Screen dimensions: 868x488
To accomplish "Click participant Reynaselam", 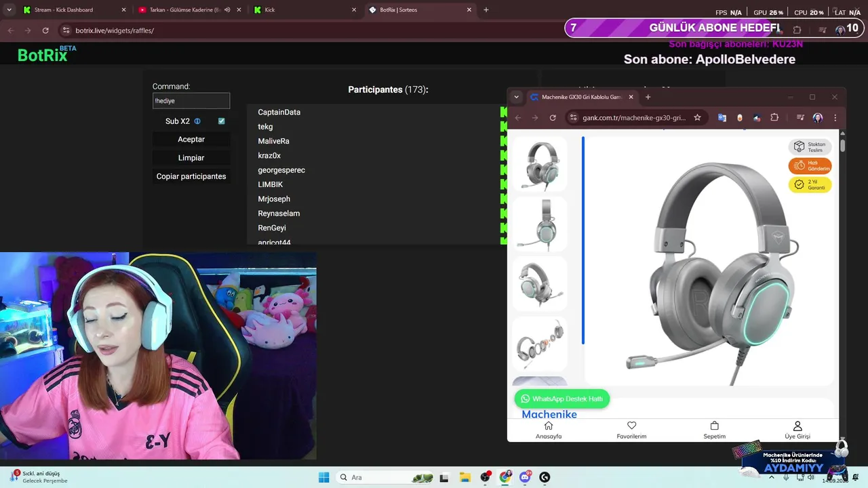I will [x=279, y=213].
